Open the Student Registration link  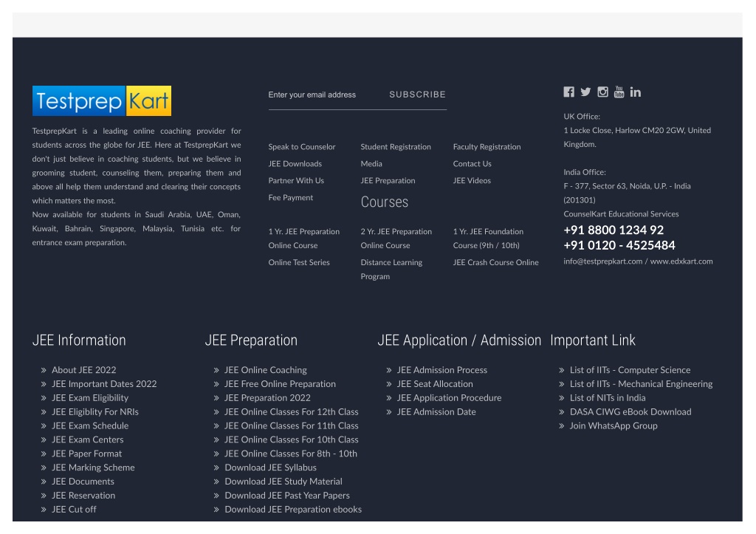tap(396, 147)
